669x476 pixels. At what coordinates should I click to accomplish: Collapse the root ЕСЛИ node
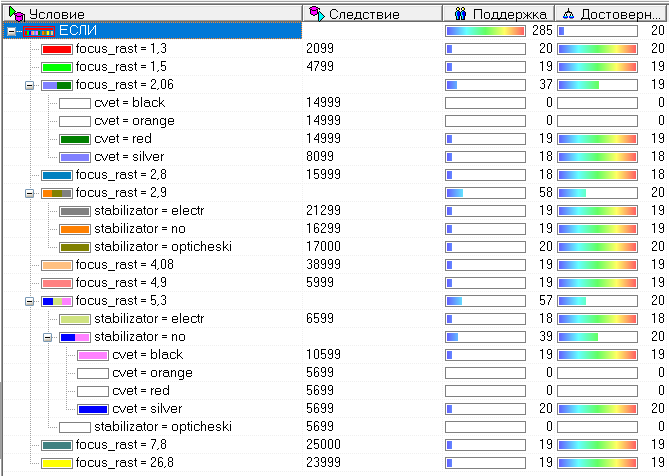(11, 31)
